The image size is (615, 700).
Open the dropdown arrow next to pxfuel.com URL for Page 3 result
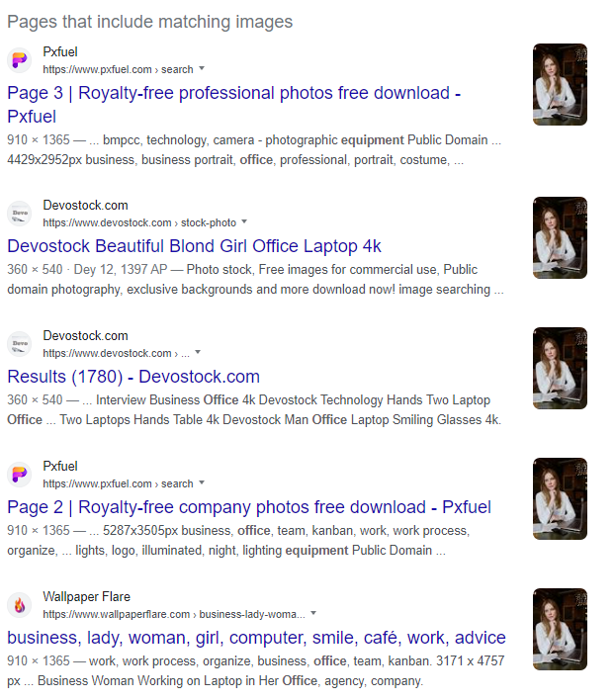coord(202,69)
